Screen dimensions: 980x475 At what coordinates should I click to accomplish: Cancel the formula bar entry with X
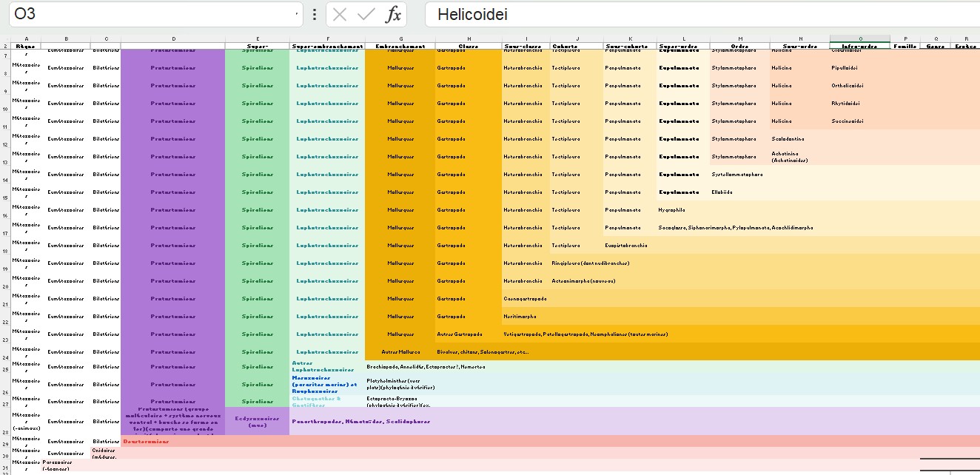(x=340, y=14)
